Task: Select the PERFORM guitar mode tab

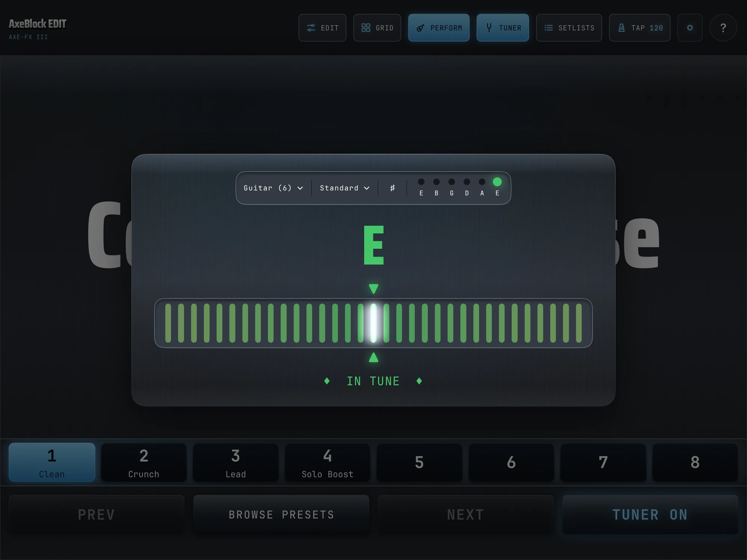Action: (439, 28)
